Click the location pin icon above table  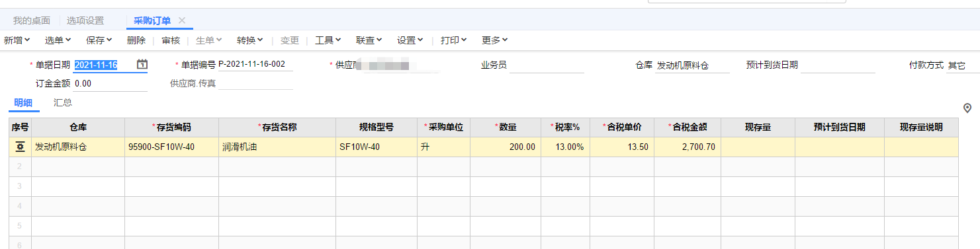(967, 108)
